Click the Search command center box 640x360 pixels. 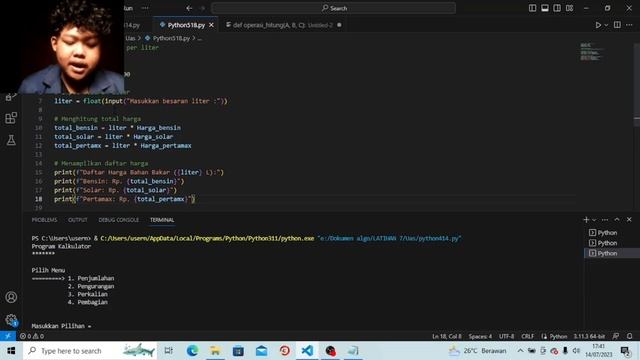coord(333,8)
